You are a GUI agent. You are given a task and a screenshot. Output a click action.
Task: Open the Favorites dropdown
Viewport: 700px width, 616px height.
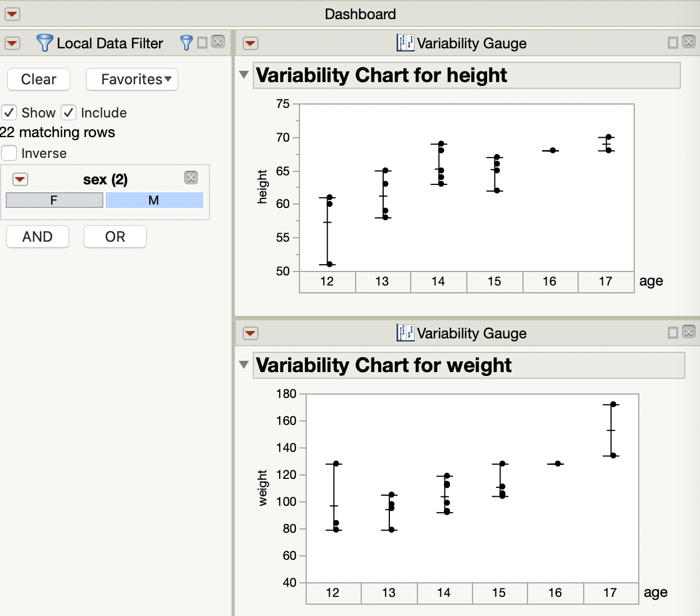(132, 79)
